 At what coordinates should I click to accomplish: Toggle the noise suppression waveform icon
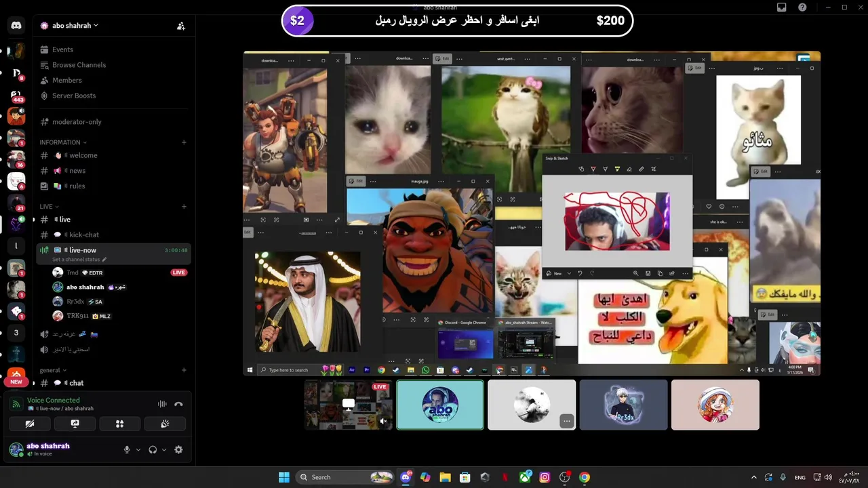(x=162, y=404)
